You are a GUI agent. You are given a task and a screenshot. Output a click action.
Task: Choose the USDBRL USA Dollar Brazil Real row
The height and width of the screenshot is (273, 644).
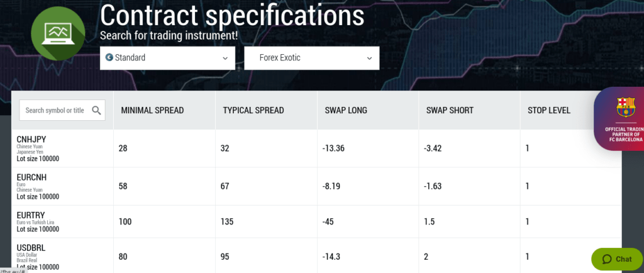[316, 257]
